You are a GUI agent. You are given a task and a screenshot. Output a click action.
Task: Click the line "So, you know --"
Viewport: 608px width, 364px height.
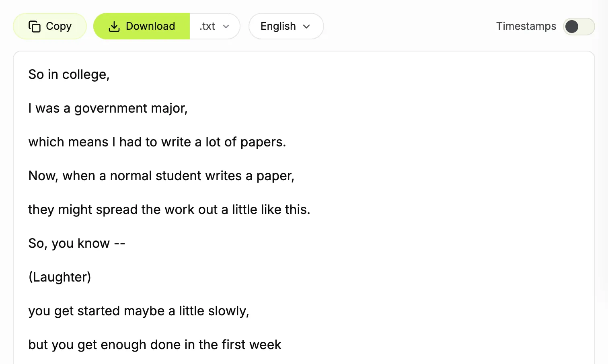point(77,243)
